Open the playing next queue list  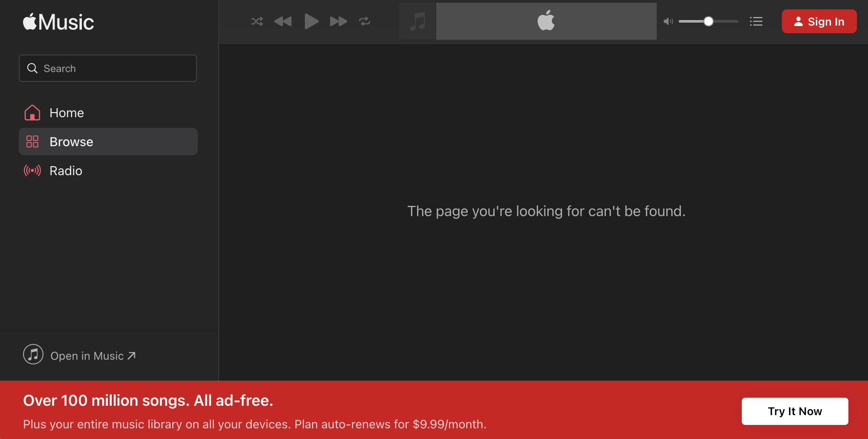coord(756,21)
